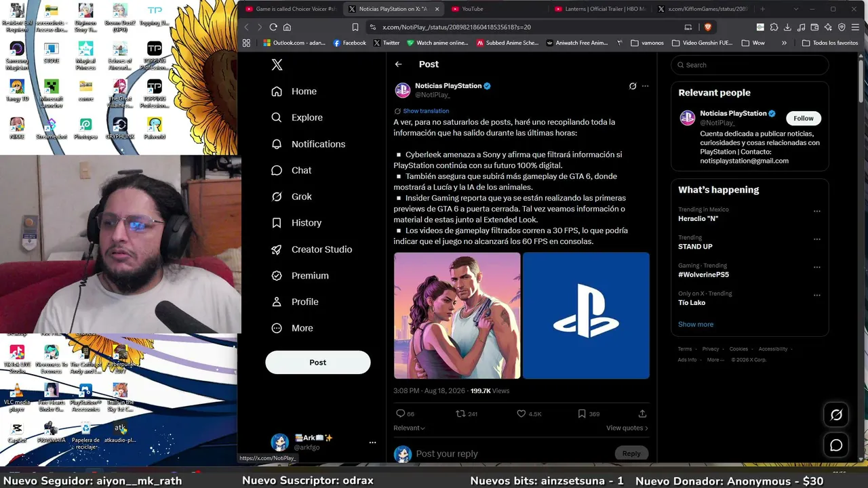Click View quotes link
This screenshot has width=868, height=488.
point(627,428)
